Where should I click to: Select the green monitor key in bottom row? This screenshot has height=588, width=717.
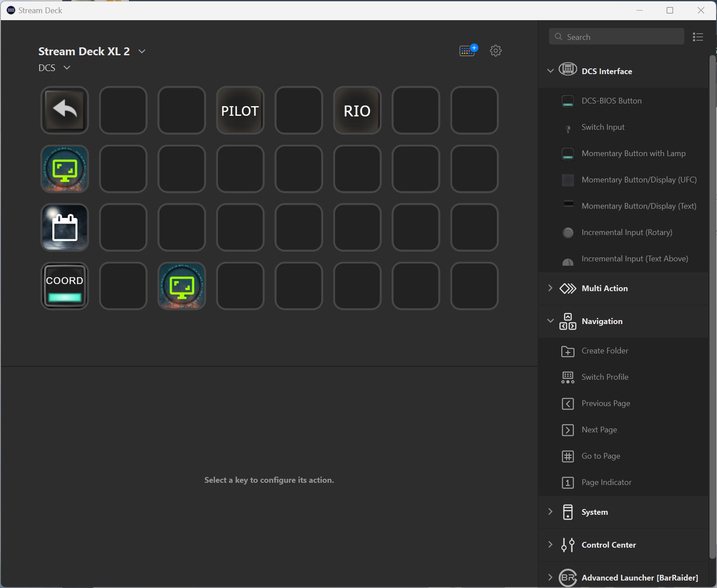[x=182, y=286]
